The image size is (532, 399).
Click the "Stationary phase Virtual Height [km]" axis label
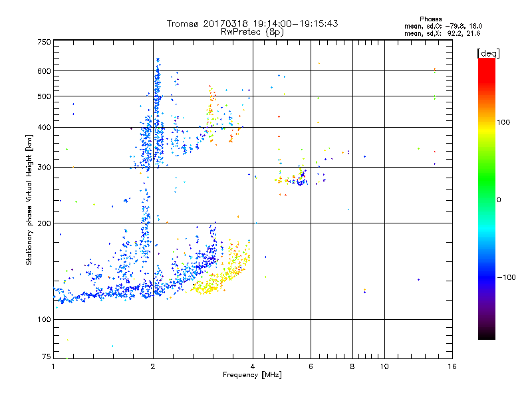[x=29, y=199]
